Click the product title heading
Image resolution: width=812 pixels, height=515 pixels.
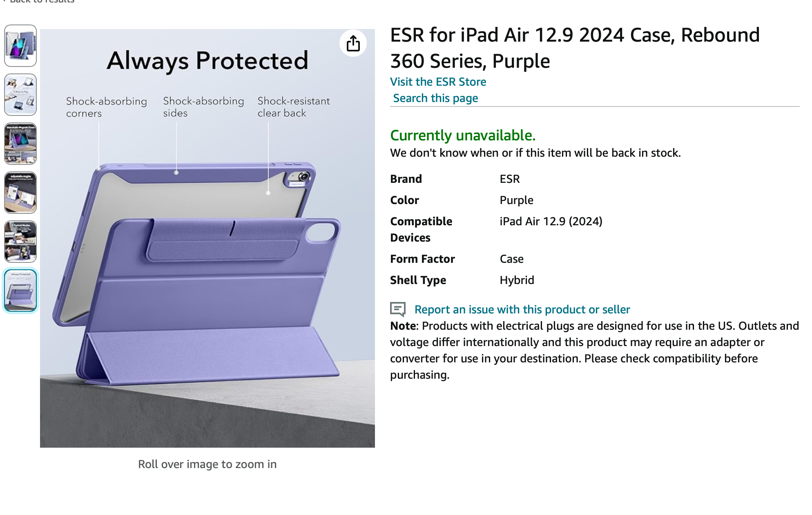[574, 48]
